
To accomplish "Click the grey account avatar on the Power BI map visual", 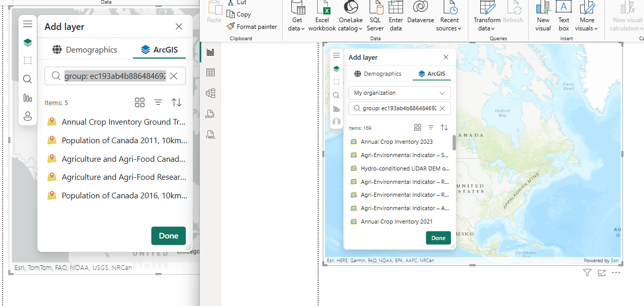I will [x=337, y=122].
